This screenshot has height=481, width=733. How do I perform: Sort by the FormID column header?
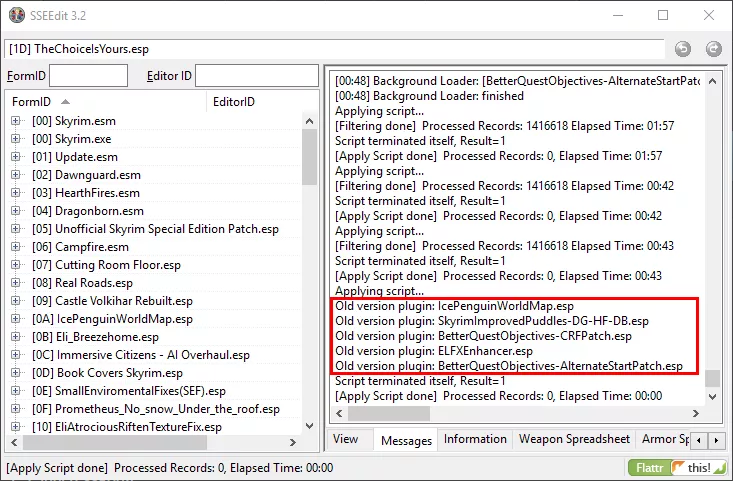[106, 101]
